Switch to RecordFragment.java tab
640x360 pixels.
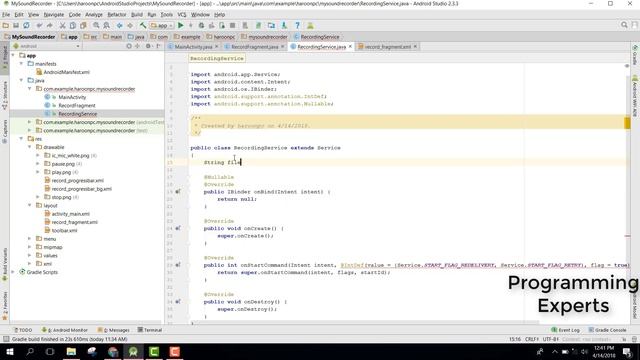[x=254, y=47]
